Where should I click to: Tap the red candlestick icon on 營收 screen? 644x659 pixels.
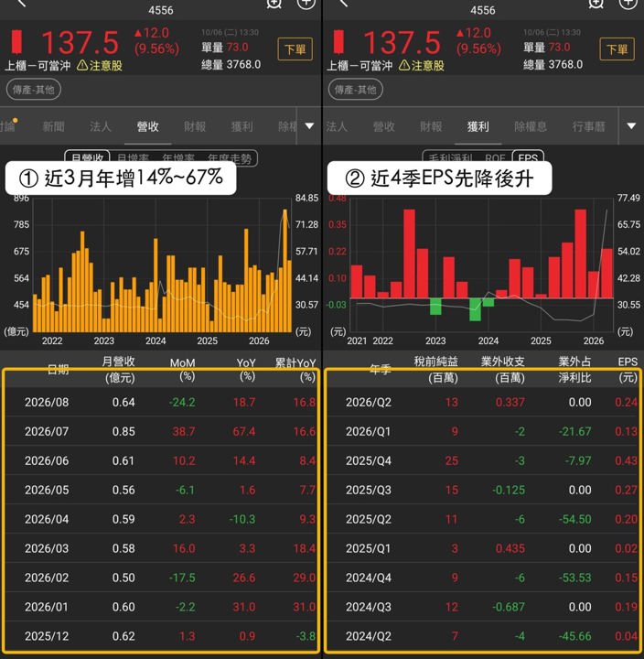click(x=16, y=42)
